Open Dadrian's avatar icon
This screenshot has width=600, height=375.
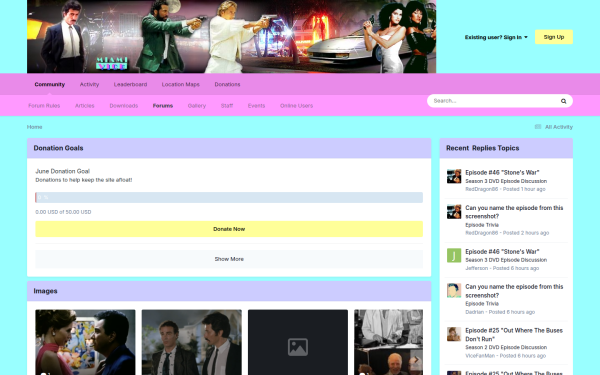click(454, 290)
